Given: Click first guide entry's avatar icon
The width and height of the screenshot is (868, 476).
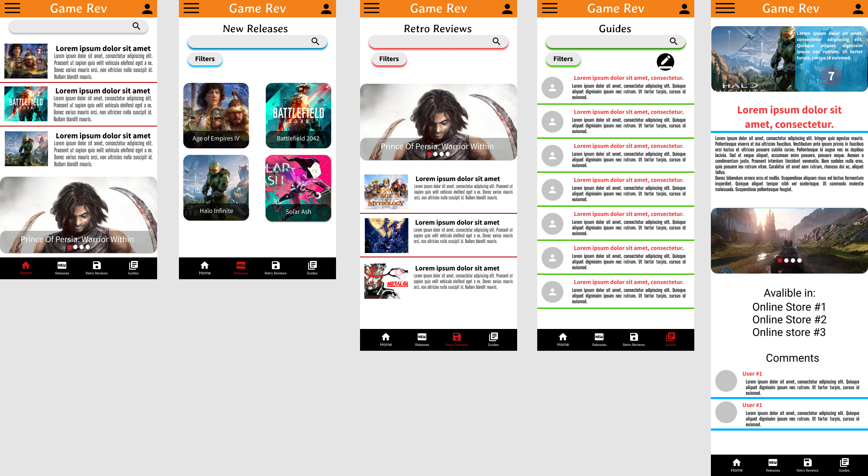Looking at the screenshot, I should point(552,88).
